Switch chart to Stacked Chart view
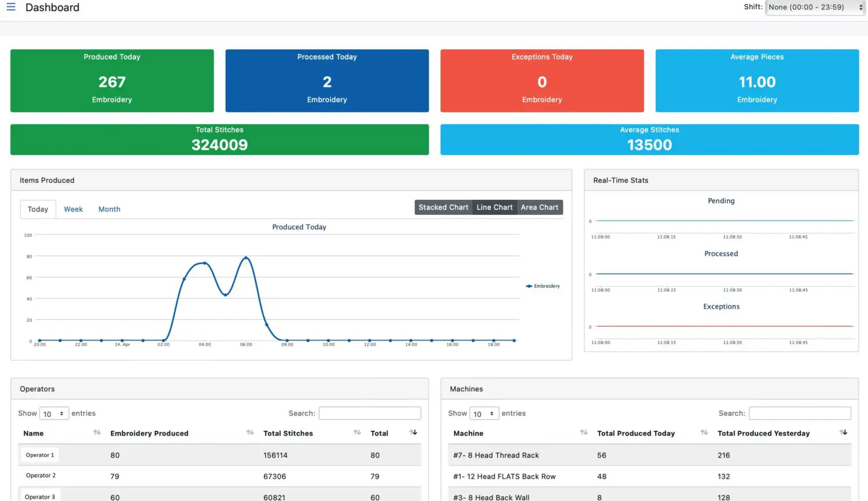Viewport: 868px width, 501px height. 443,207
